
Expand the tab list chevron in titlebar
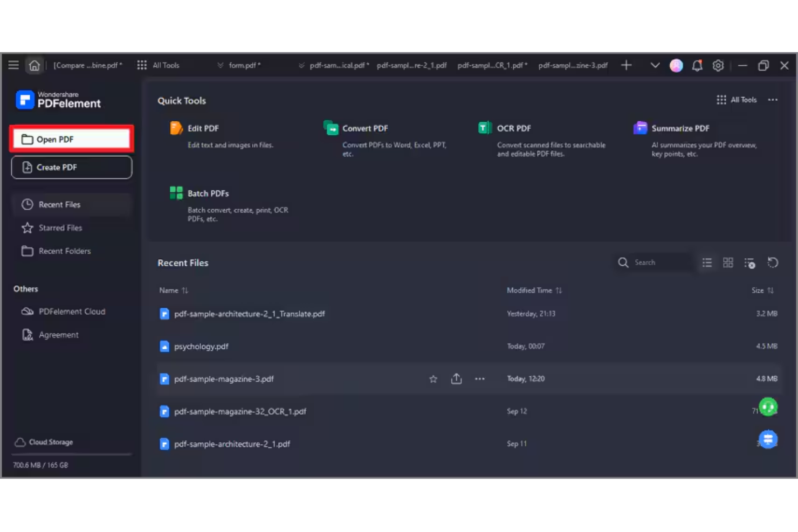coord(655,65)
